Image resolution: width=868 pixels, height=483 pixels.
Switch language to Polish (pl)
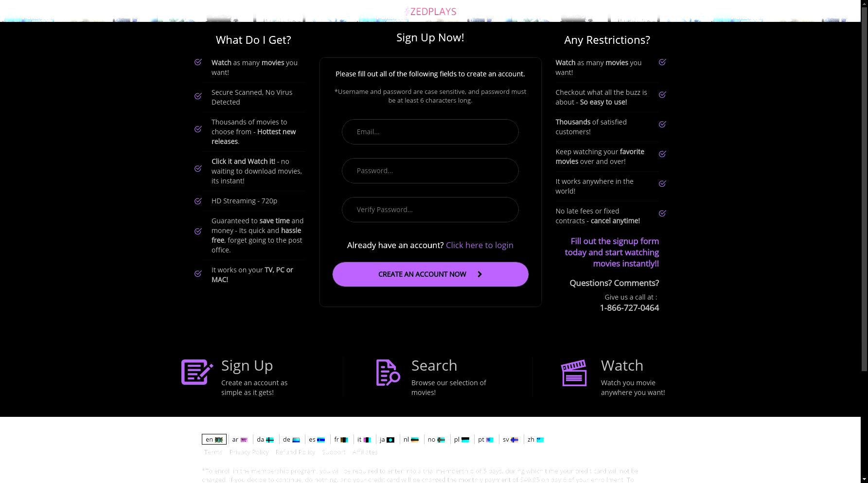tap(461, 440)
